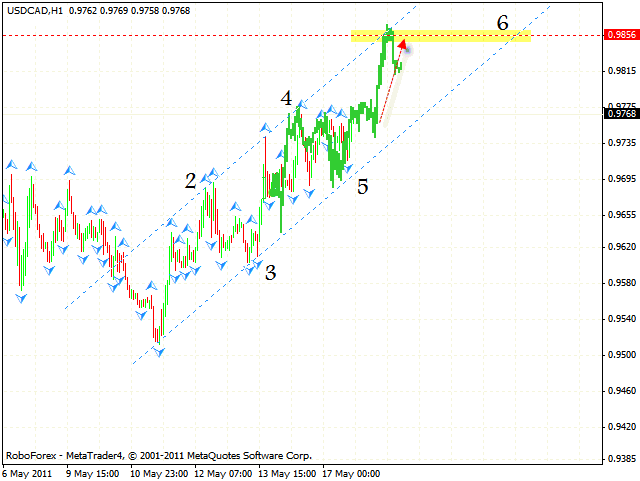
Task: Click the 13 May 15:00 time label
Action: (285, 471)
